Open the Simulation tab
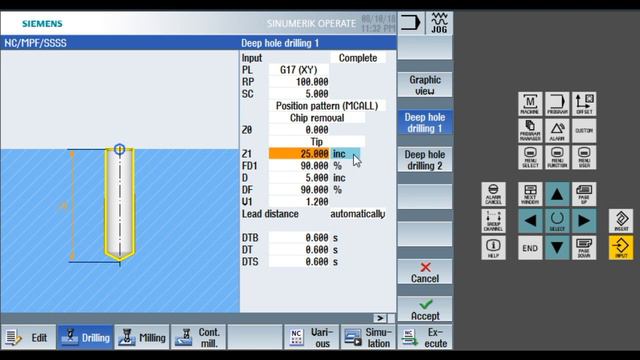Image resolution: width=640 pixels, height=360 pixels. (368, 338)
